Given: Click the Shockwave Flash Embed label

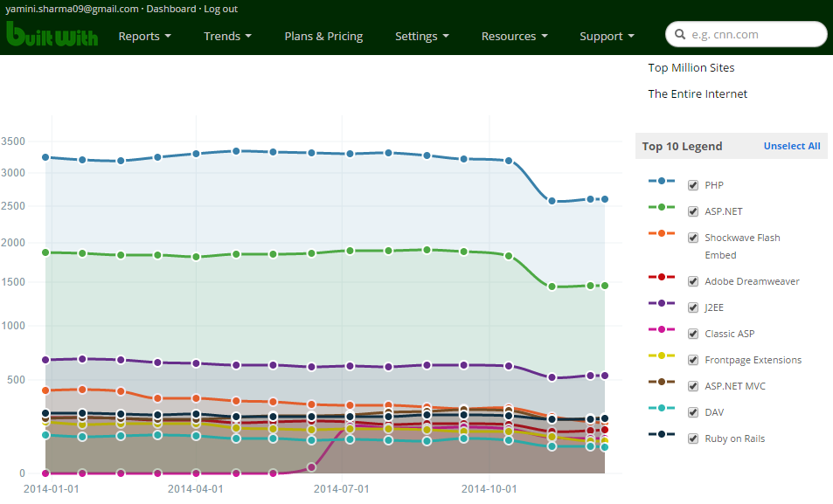Looking at the screenshot, I should 742,246.
